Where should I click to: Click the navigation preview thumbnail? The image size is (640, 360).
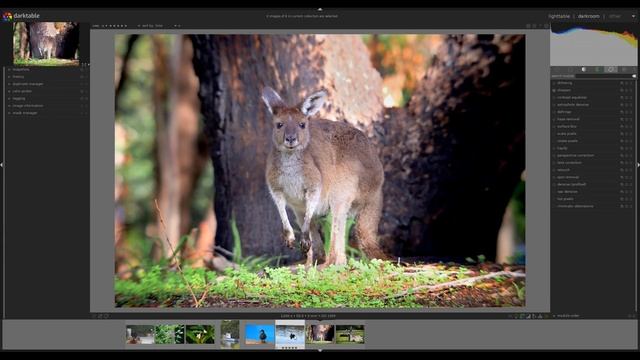[x=46, y=44]
